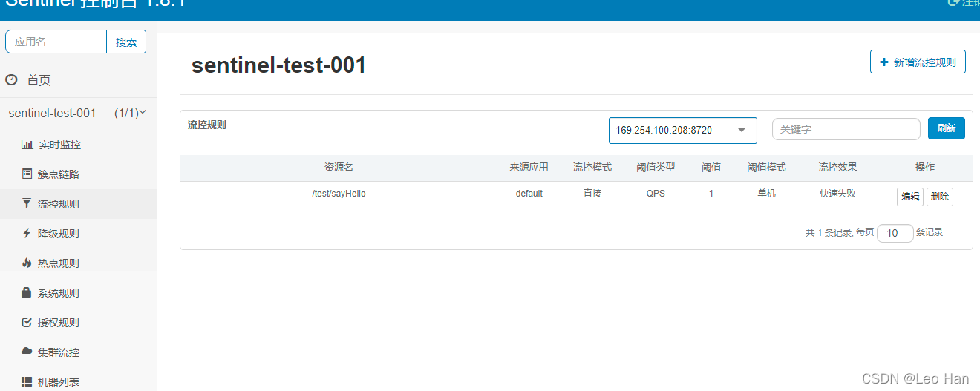Click the 来源应用 column header

pyautogui.click(x=529, y=168)
